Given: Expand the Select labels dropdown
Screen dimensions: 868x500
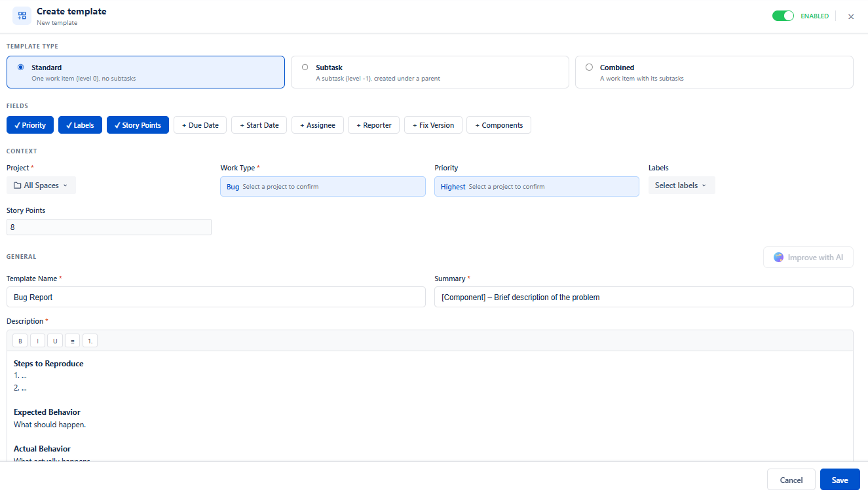Looking at the screenshot, I should [x=681, y=185].
